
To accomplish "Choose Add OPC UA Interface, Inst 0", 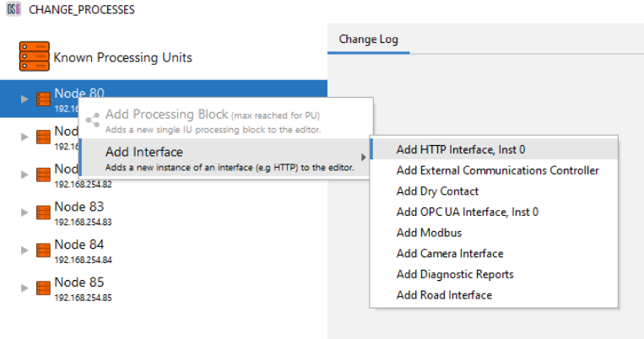I will (x=467, y=212).
